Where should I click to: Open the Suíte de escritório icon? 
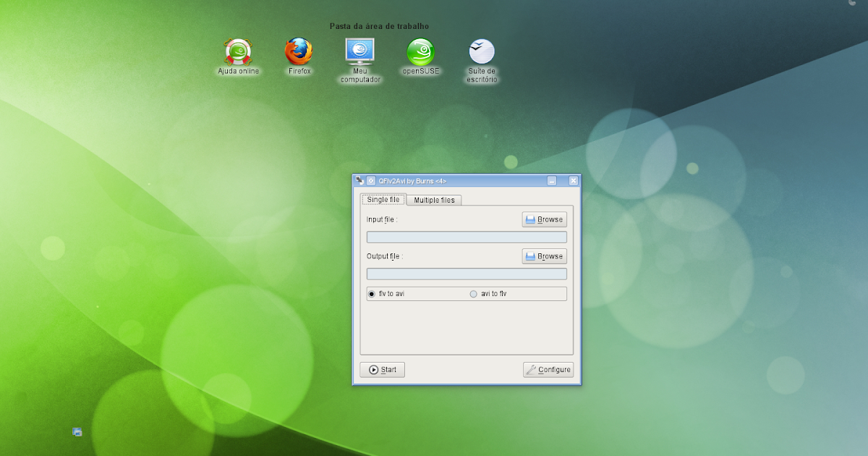[x=482, y=61]
